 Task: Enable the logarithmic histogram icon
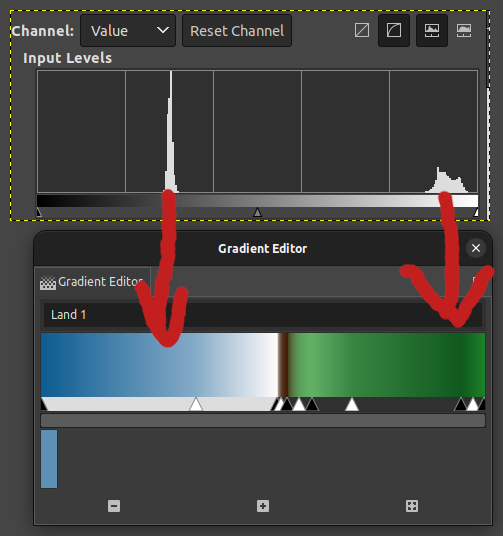click(x=464, y=30)
